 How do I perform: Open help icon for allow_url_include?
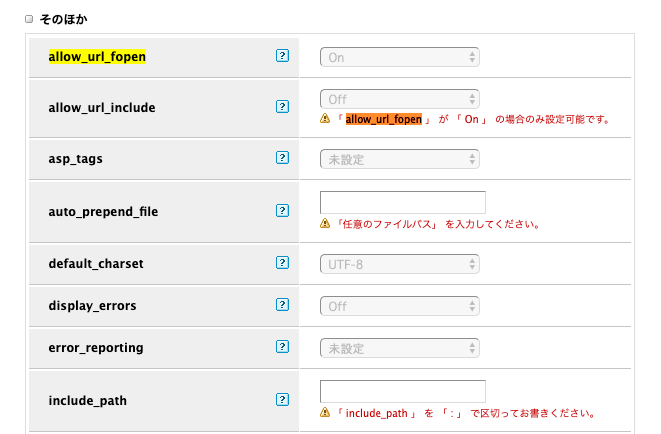[x=282, y=107]
